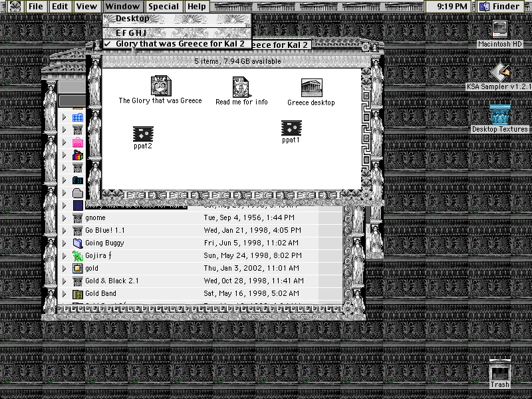Select the rainbow box icon in list
This screenshot has width=532, height=399.
point(78,155)
